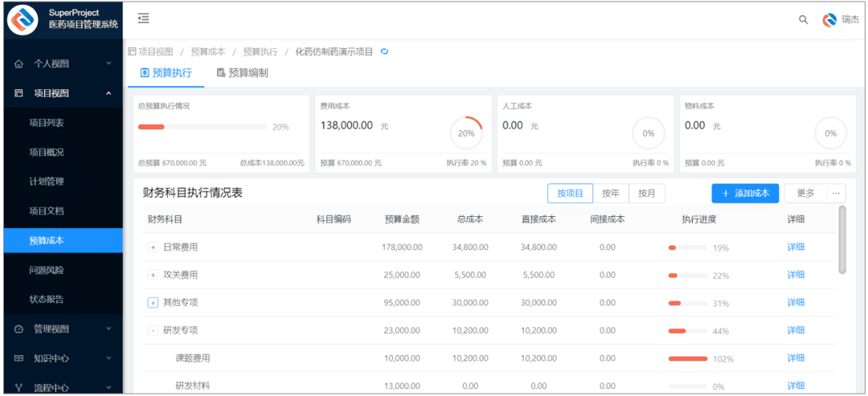
Task: Click the 流程中心 branch icon
Action: click(18, 388)
